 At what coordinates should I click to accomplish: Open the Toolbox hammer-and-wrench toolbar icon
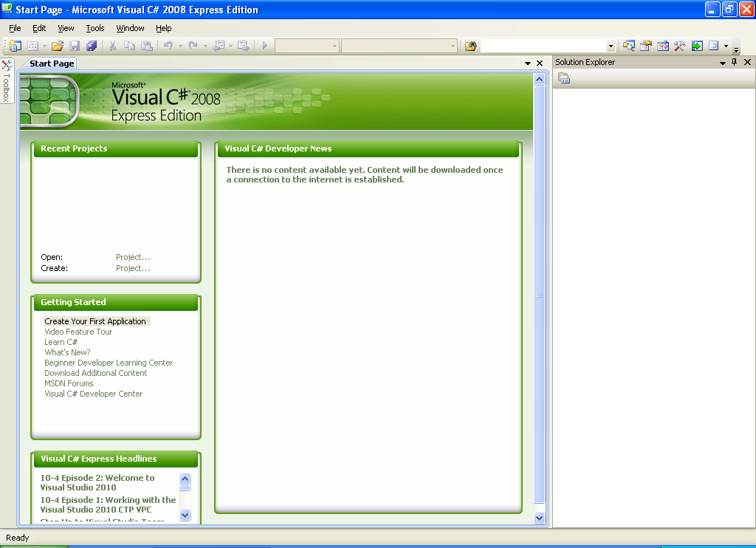point(680,46)
